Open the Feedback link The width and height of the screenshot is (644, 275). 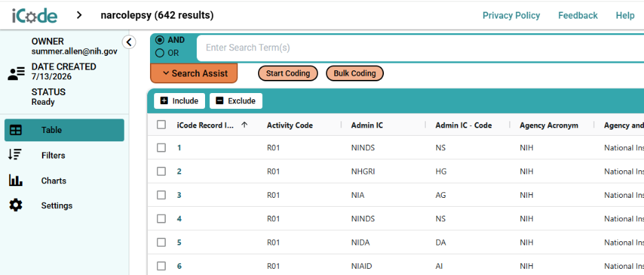click(578, 16)
